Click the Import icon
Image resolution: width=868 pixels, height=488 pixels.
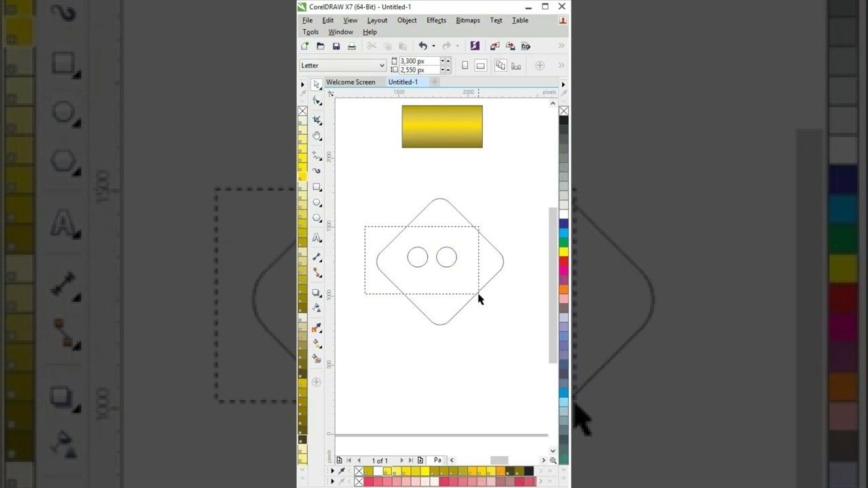point(494,46)
